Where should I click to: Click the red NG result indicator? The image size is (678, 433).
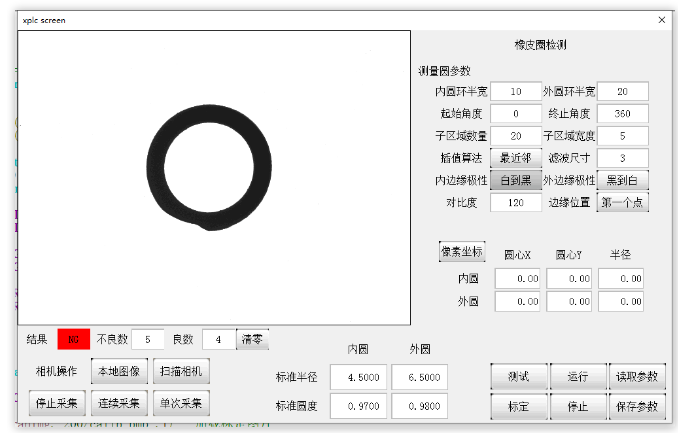point(74,339)
